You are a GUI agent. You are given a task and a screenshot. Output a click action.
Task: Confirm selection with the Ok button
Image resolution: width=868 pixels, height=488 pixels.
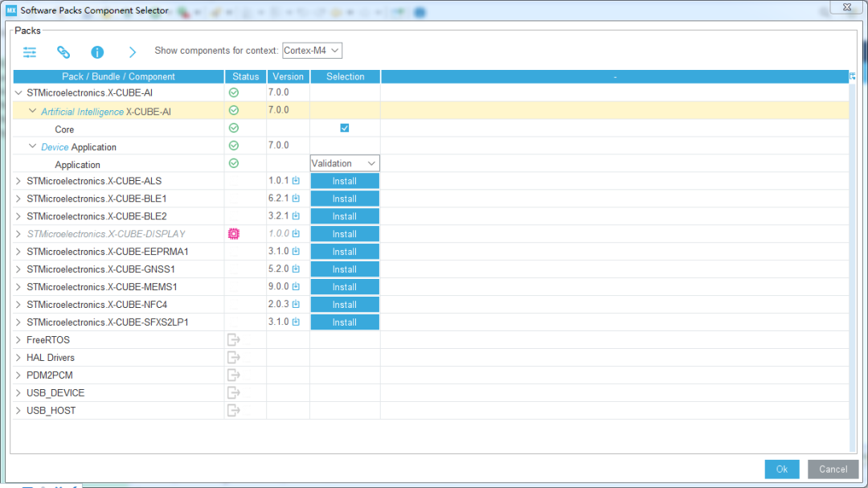pos(782,470)
